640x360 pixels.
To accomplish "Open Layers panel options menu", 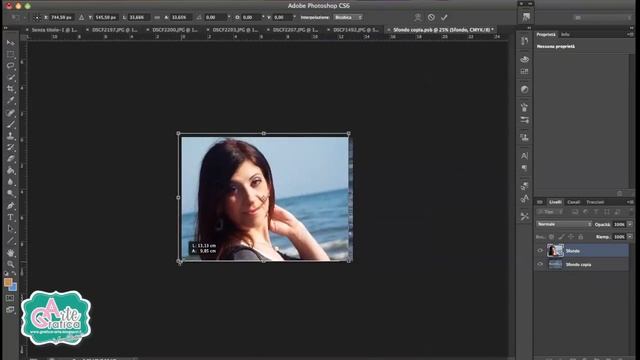I will (x=631, y=202).
